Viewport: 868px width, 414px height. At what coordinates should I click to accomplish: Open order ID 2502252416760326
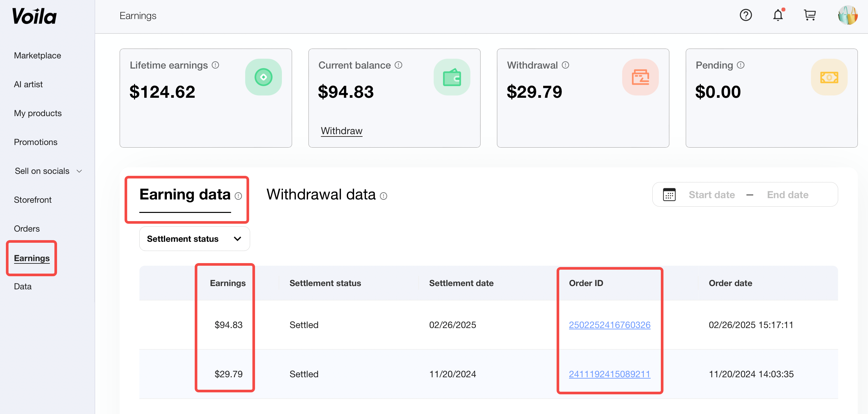[x=609, y=325]
